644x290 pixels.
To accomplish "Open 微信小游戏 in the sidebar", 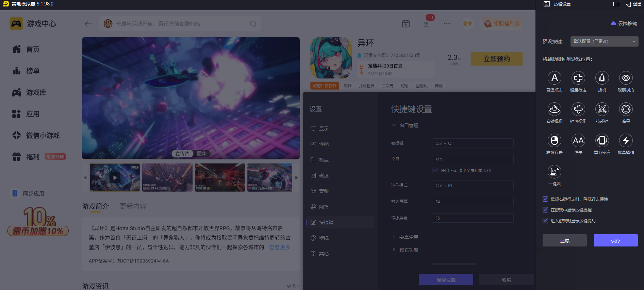I will point(36,135).
